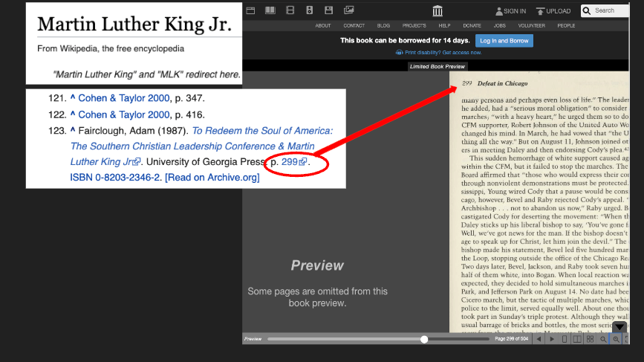Open the Video (film strip) media icon
The height and width of the screenshot is (362, 644).
point(290,10)
